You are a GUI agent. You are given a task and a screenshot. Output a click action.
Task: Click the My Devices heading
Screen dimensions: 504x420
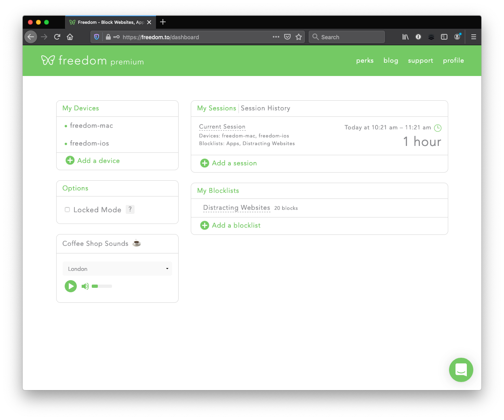(81, 108)
